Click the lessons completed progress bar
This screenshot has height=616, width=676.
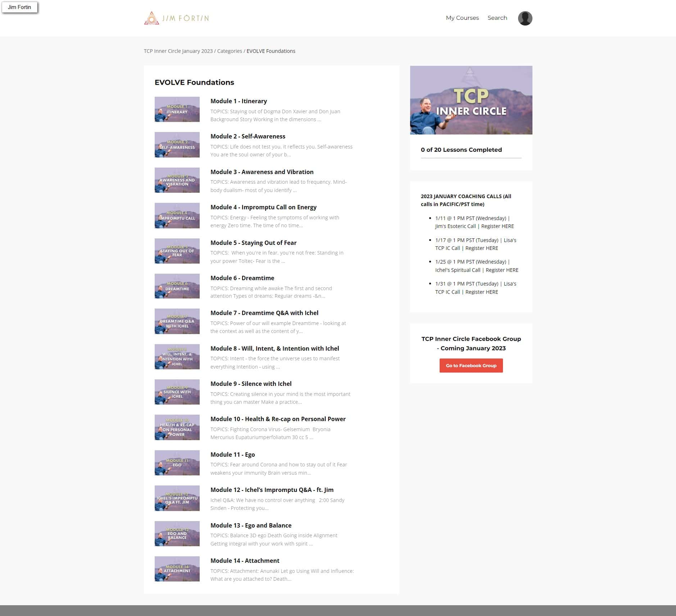tap(471, 158)
